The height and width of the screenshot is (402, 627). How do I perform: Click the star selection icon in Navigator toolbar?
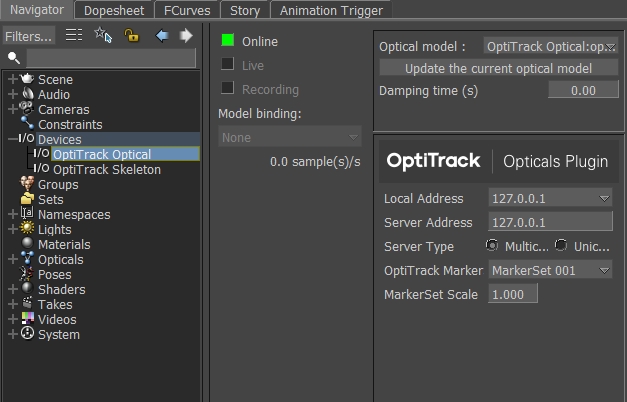[103, 35]
